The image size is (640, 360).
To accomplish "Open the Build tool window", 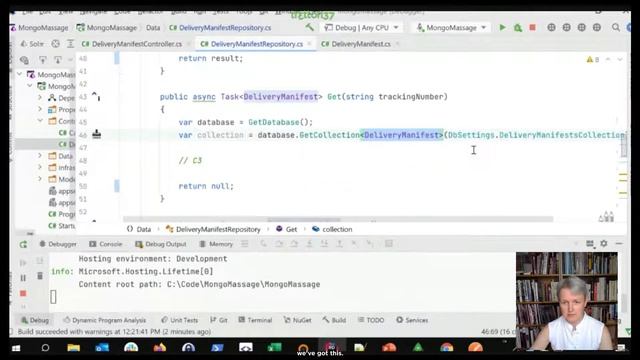I will [x=334, y=320].
